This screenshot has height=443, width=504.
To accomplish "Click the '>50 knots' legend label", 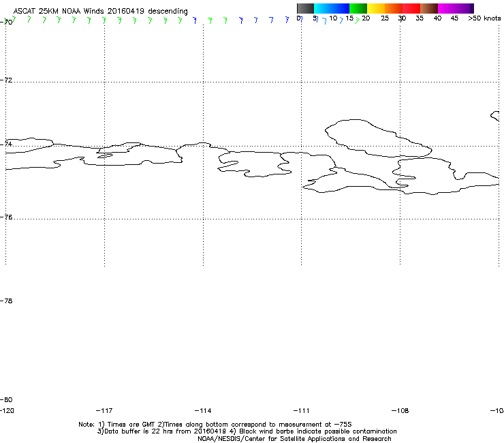I will [x=484, y=18].
